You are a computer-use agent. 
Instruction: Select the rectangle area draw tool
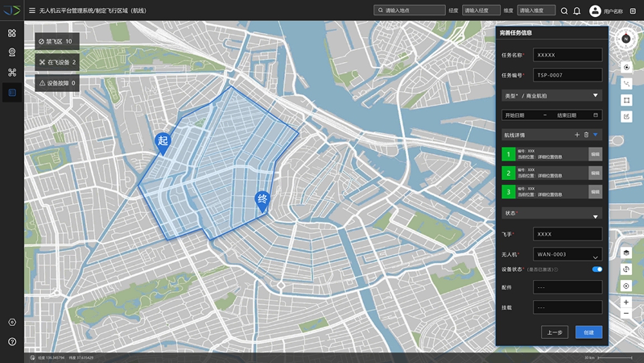(x=626, y=101)
